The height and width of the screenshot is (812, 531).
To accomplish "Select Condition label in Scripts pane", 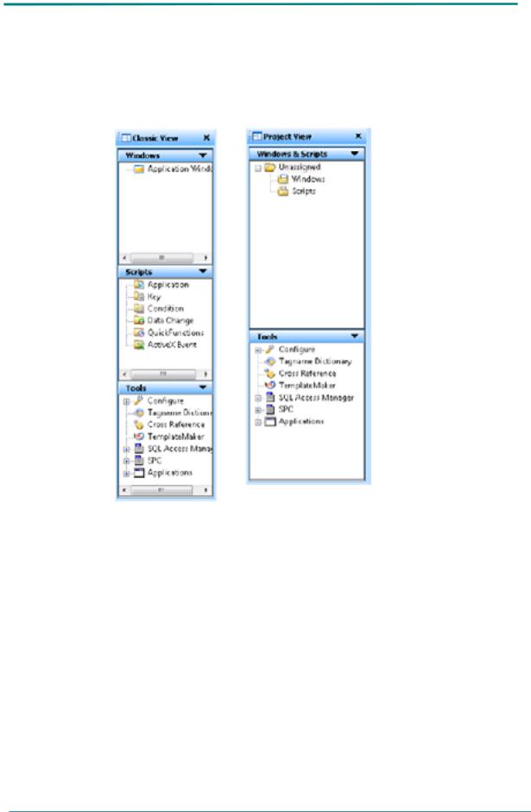I will pyautogui.click(x=165, y=309).
